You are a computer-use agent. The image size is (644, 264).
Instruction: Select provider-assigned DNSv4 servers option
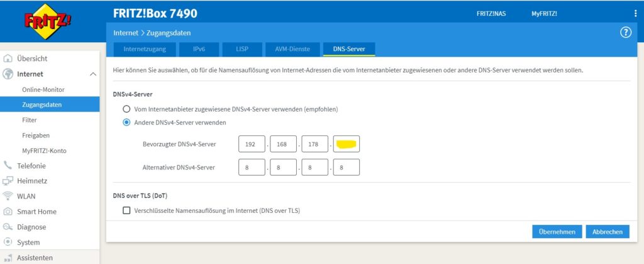click(x=126, y=109)
